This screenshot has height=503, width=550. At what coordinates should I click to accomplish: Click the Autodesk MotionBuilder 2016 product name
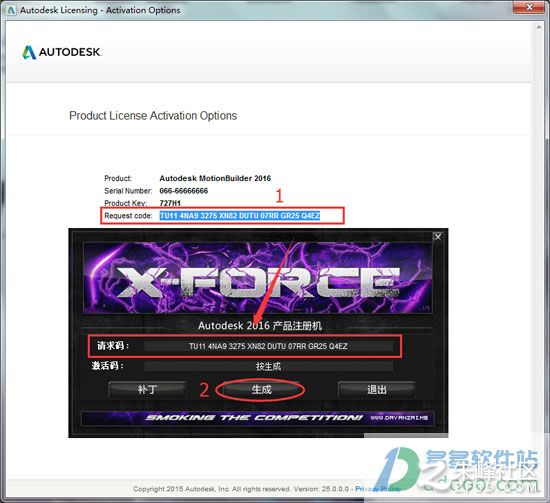pos(215,178)
